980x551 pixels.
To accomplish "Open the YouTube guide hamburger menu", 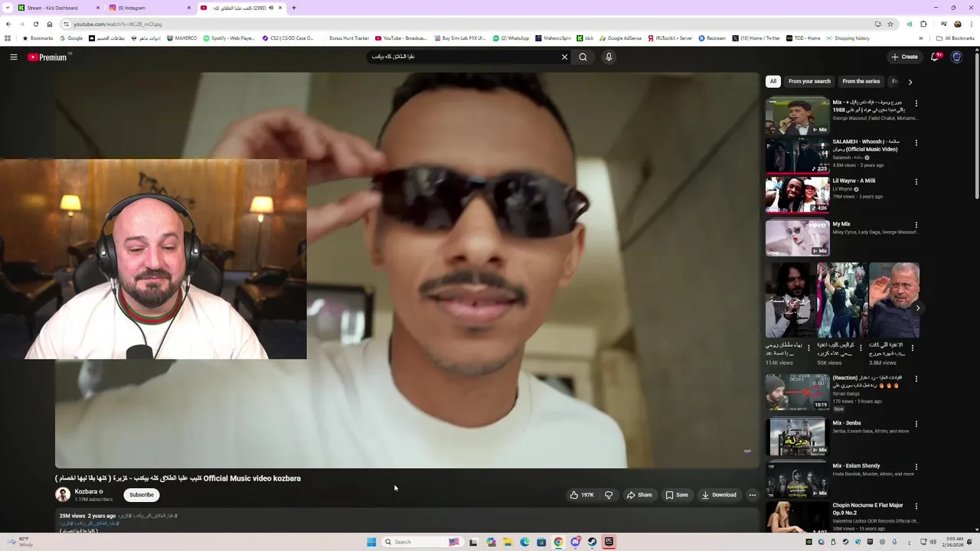I will [x=14, y=57].
